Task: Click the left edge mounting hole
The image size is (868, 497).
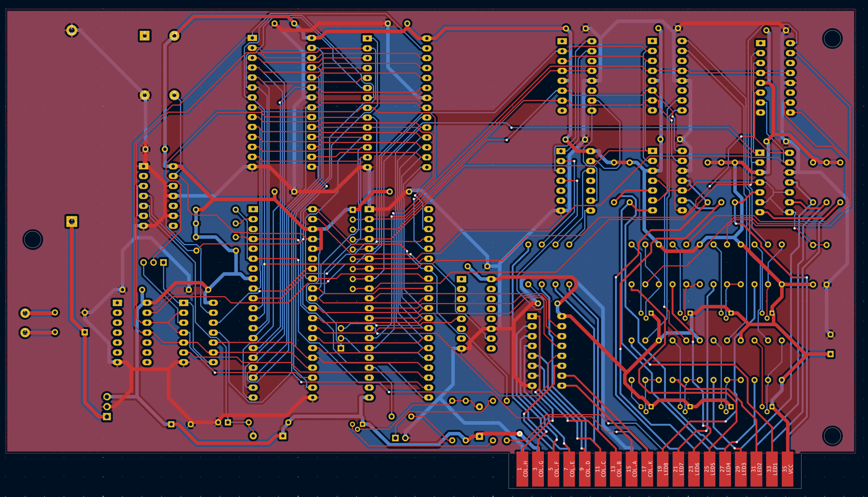Action: click(x=33, y=239)
